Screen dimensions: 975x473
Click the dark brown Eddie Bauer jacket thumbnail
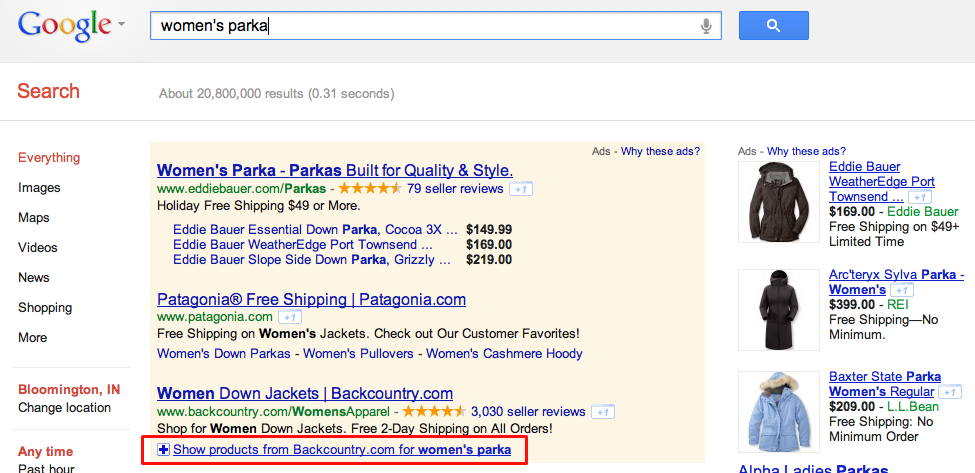pos(779,202)
